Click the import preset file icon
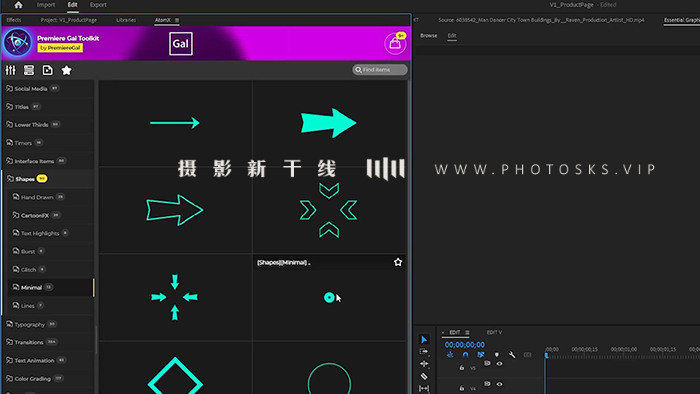Image resolution: width=700 pixels, height=394 pixels. pyautogui.click(x=47, y=70)
